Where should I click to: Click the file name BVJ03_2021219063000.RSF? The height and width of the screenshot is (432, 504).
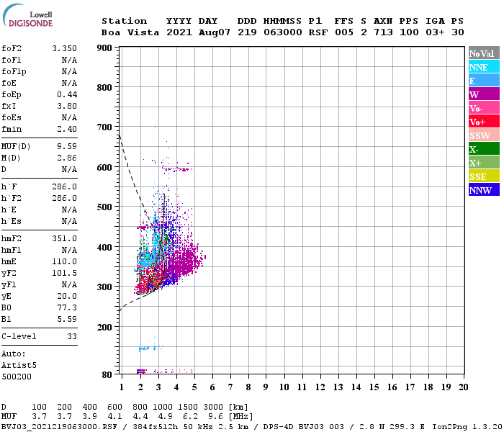click(x=59, y=427)
